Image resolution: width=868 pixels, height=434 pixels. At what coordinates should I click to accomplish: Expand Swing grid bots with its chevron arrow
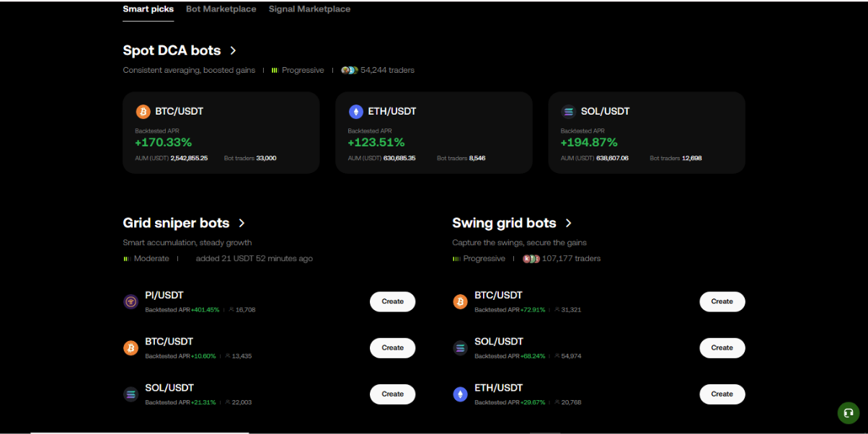(x=569, y=223)
